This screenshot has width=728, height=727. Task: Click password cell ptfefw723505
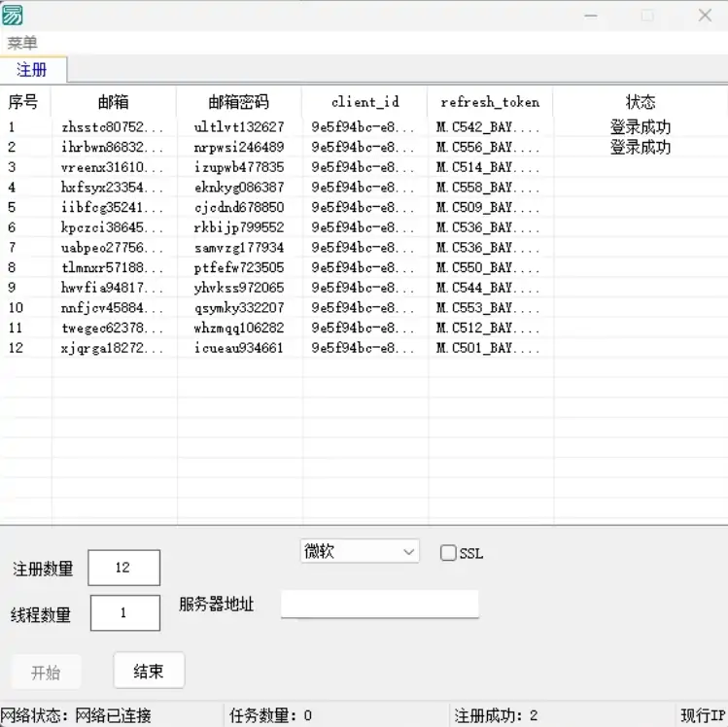click(239, 267)
